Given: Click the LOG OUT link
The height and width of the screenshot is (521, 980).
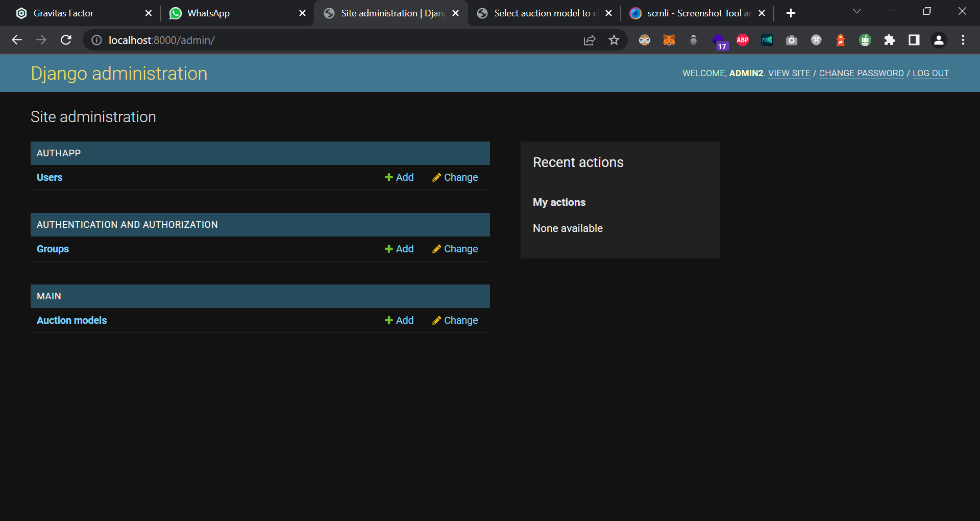Looking at the screenshot, I should 930,73.
